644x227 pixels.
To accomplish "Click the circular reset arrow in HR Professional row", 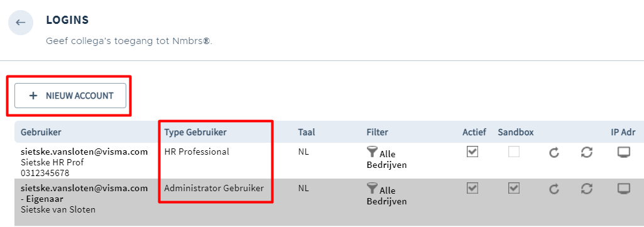I will coord(554,153).
